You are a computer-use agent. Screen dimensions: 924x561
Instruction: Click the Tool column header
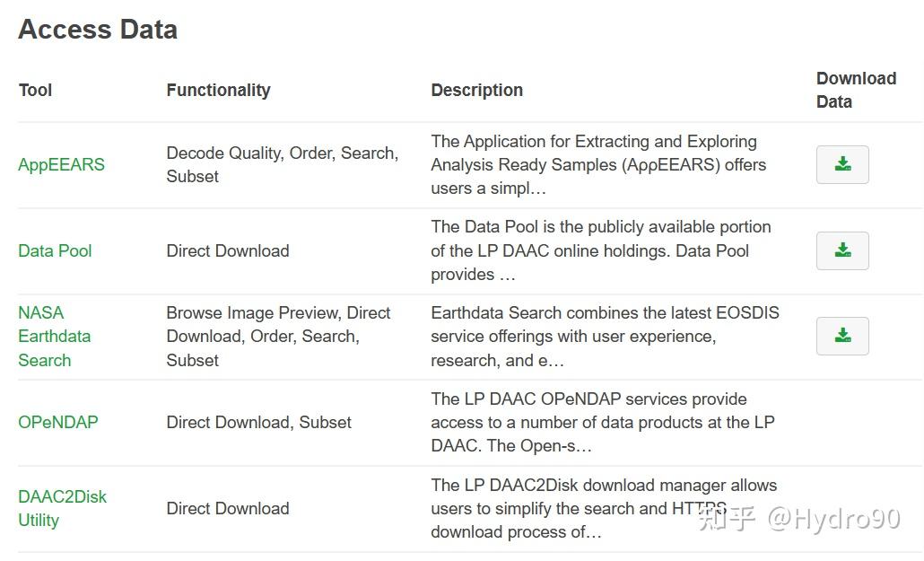[35, 90]
